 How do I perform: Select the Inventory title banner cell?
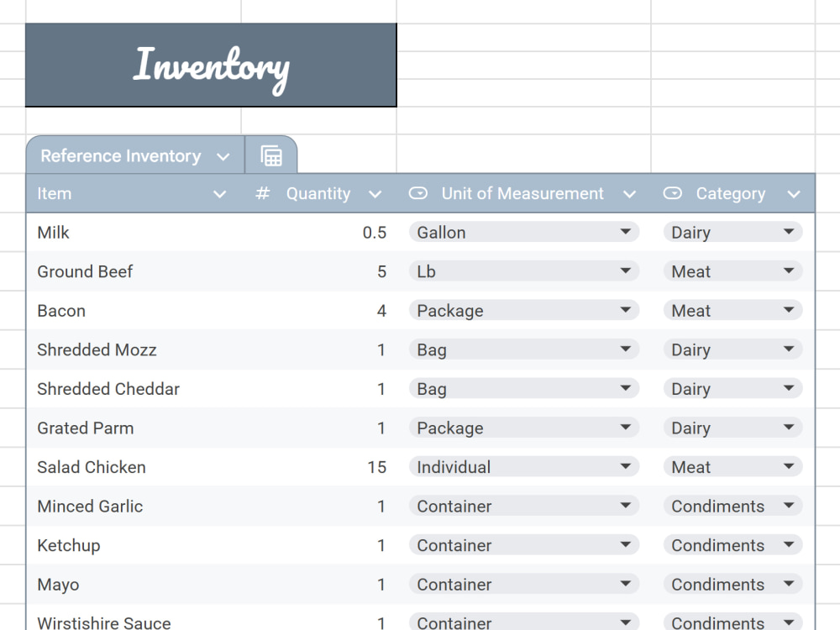(211, 65)
